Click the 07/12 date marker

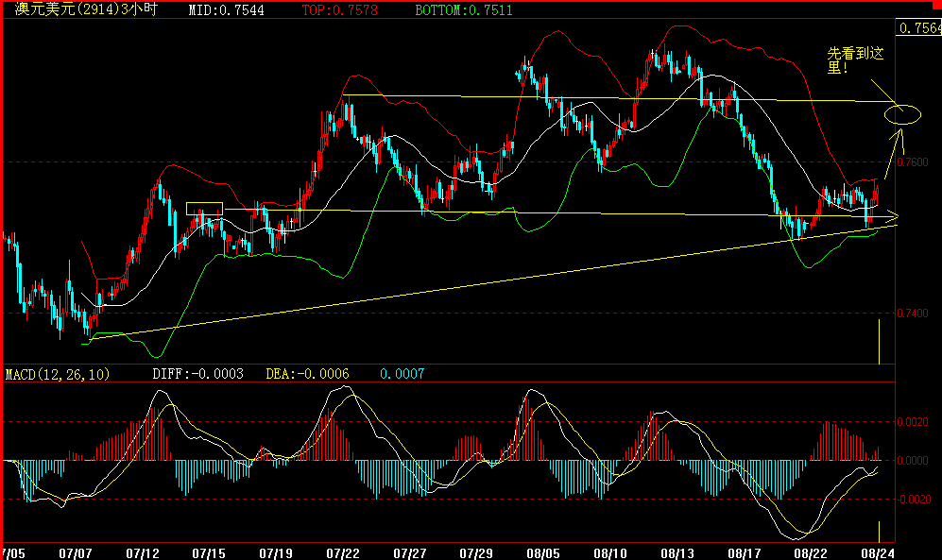pos(143,552)
